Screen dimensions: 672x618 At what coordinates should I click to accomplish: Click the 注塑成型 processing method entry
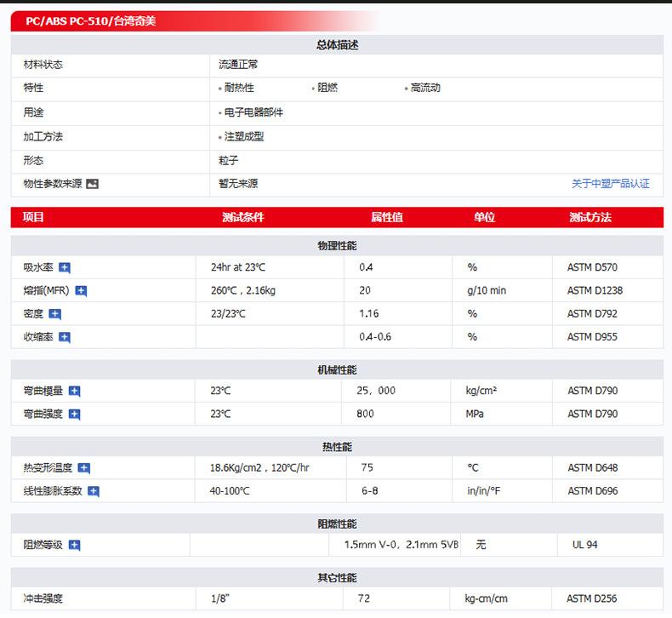(x=243, y=136)
